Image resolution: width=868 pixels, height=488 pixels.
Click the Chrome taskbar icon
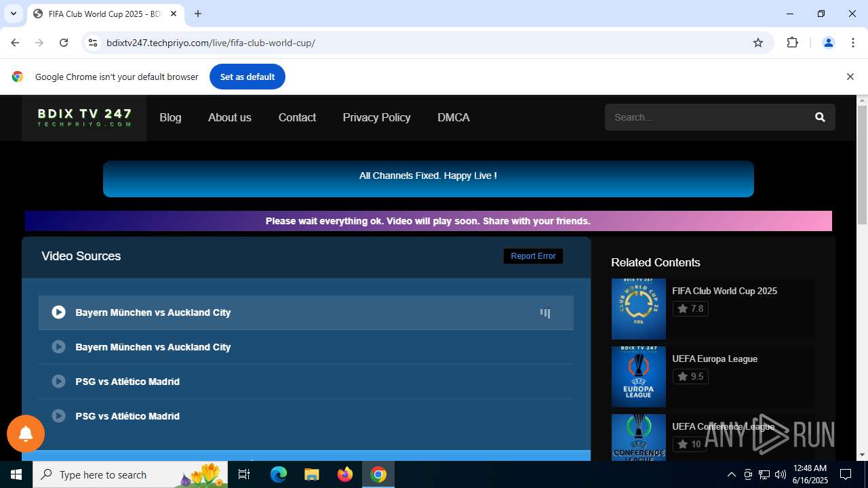click(x=378, y=474)
